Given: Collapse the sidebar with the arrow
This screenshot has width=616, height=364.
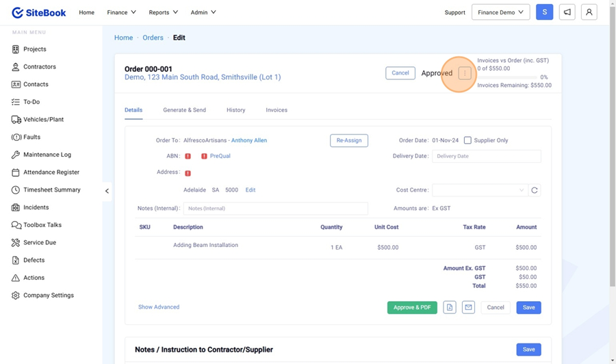Looking at the screenshot, I should (x=107, y=191).
